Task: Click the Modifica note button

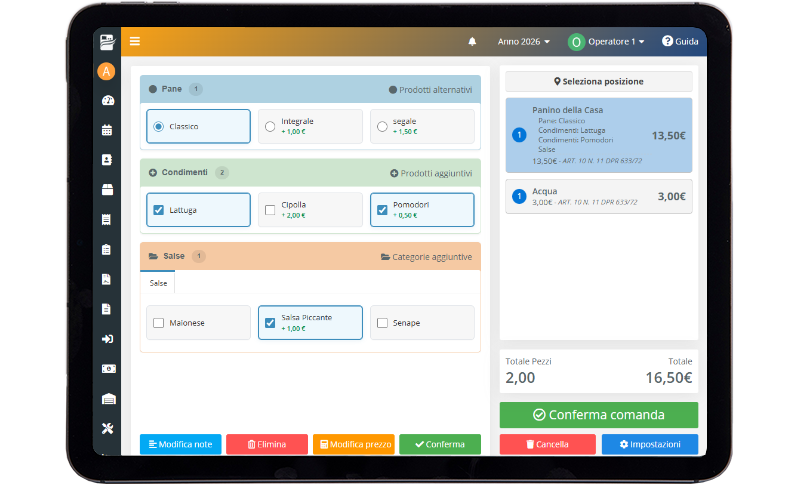Action: [181, 444]
